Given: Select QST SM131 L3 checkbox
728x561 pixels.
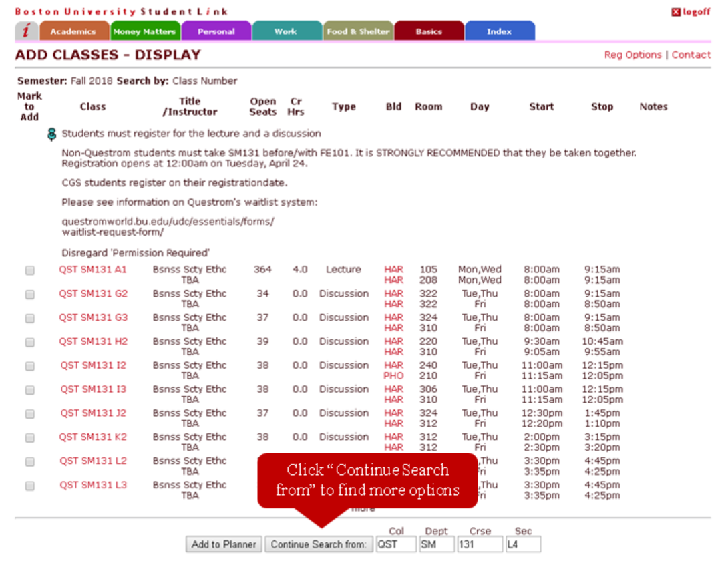Looking at the screenshot, I should [x=29, y=486].
